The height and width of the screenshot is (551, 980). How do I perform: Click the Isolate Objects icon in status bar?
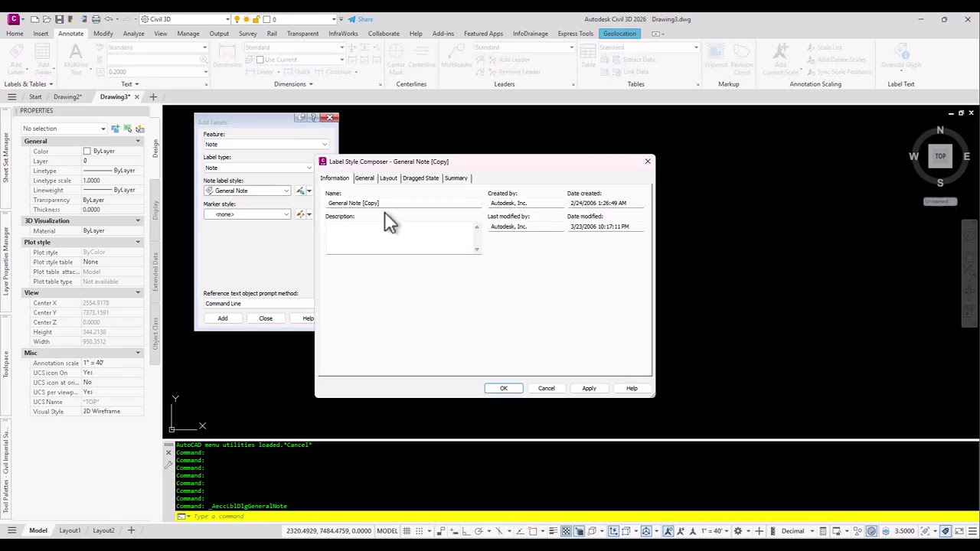pos(857,531)
